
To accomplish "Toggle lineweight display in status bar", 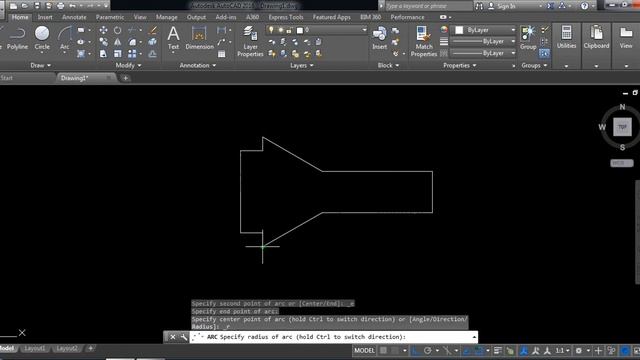I will pos(498,350).
